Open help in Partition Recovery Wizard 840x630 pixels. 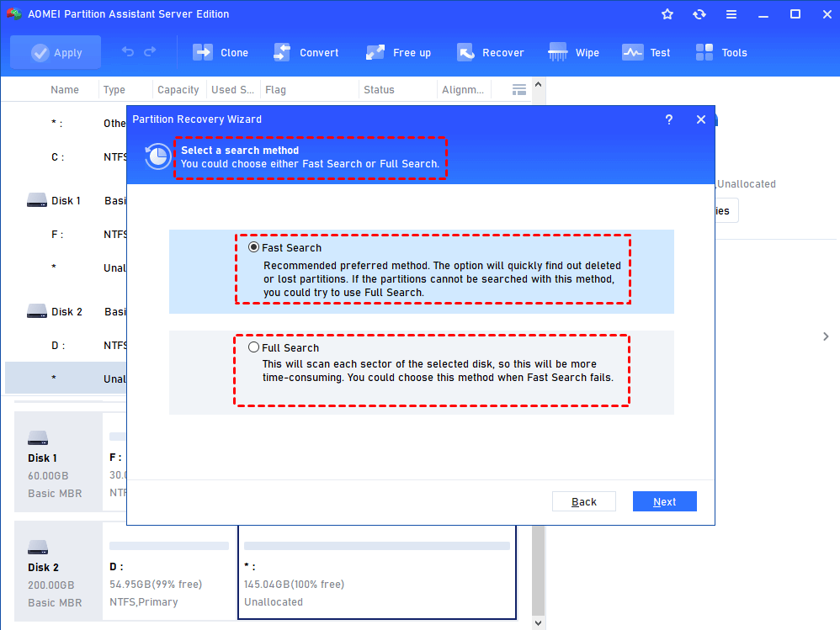pyautogui.click(x=668, y=119)
